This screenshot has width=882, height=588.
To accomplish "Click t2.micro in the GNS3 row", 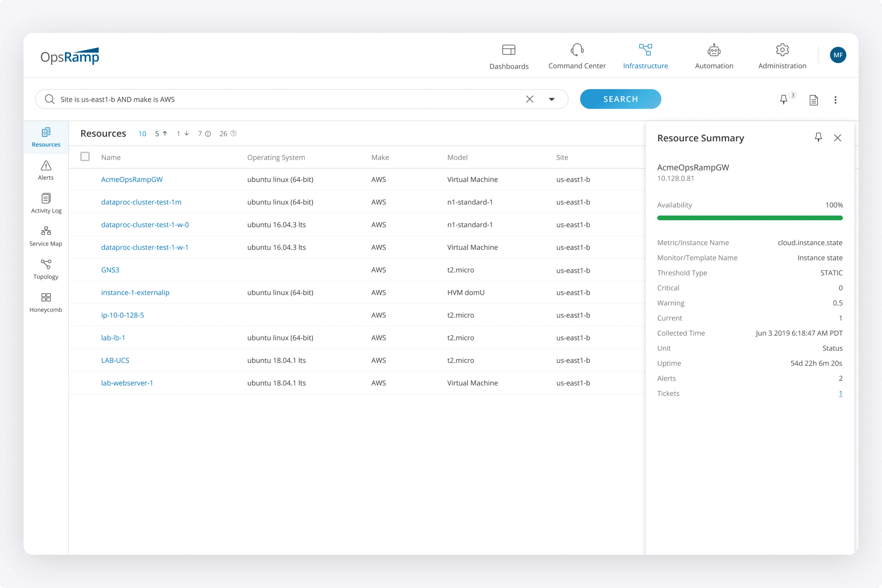I will 460,270.
